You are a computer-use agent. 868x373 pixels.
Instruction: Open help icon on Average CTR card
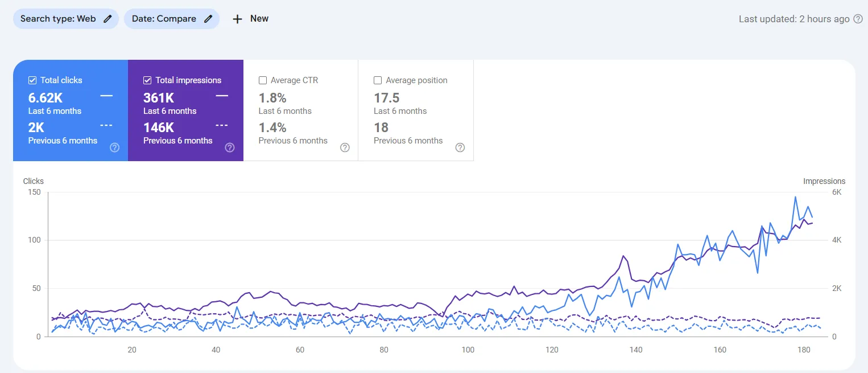point(345,147)
